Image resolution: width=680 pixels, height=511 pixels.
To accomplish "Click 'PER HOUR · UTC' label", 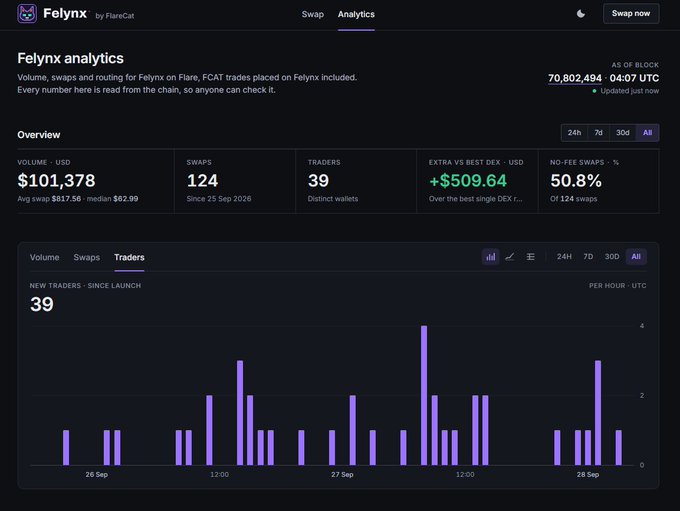I will click(x=618, y=285).
